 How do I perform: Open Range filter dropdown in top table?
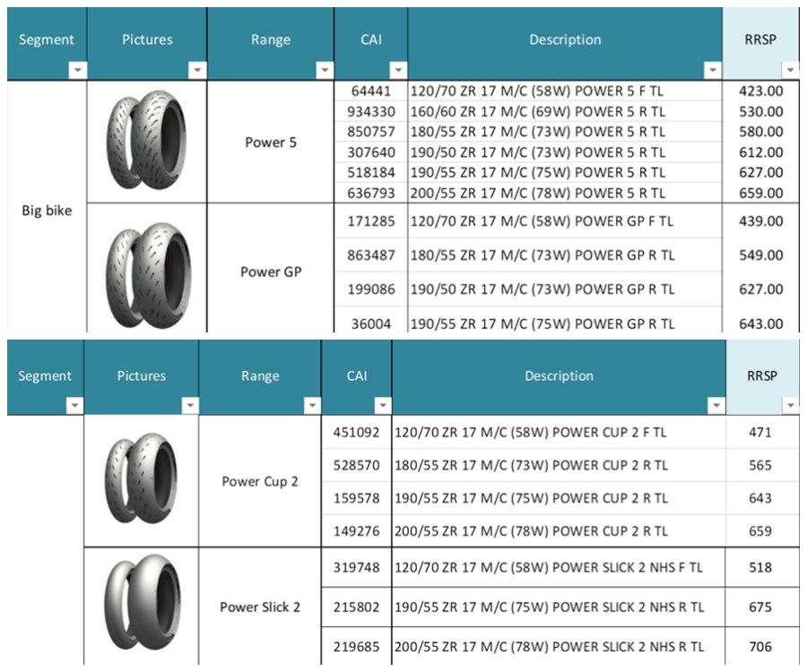click(325, 70)
